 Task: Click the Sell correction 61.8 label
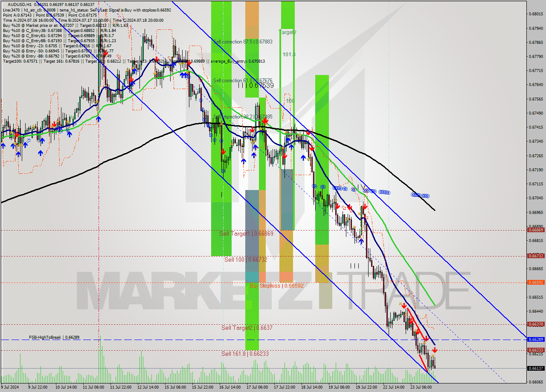pyautogui.click(x=242, y=80)
